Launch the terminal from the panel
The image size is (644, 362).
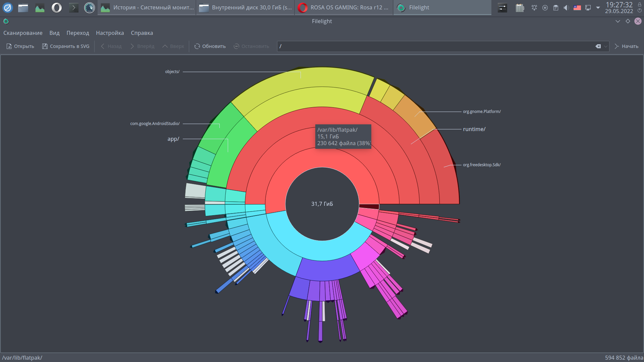coord(73,7)
